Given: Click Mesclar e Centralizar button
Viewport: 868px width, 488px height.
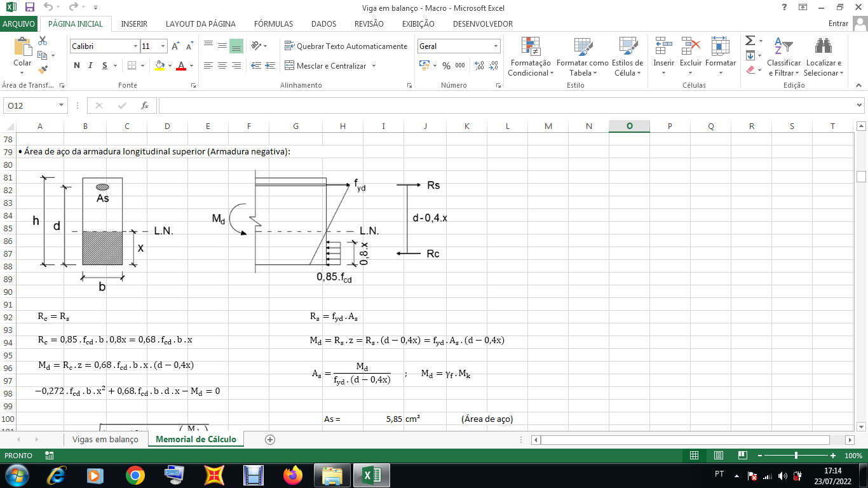Looking at the screenshot, I should coord(330,65).
